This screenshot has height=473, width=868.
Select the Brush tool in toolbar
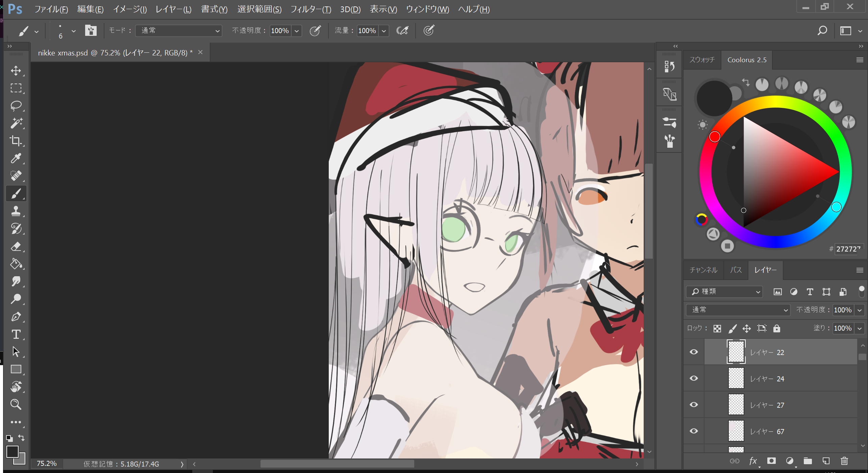pyautogui.click(x=16, y=193)
